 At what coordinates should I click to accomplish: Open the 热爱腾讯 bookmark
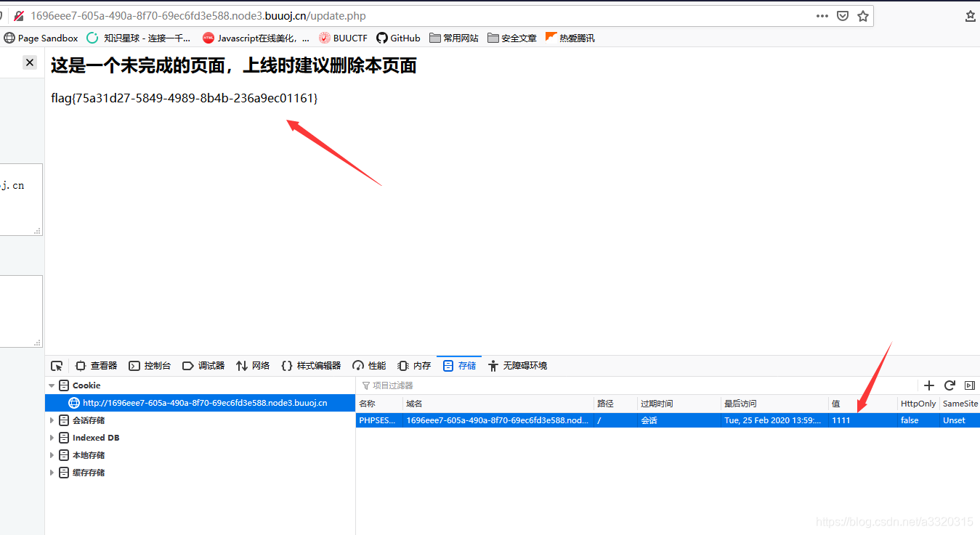click(570, 38)
